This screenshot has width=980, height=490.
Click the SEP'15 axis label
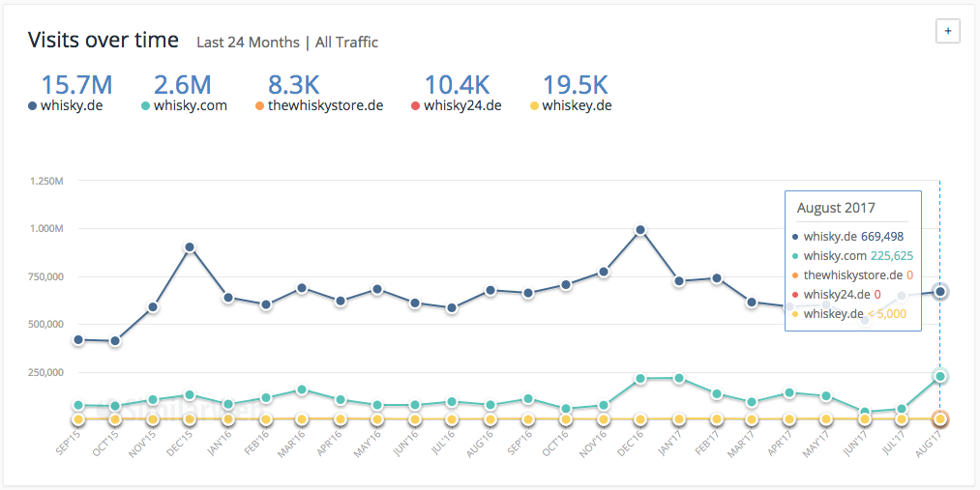70,446
